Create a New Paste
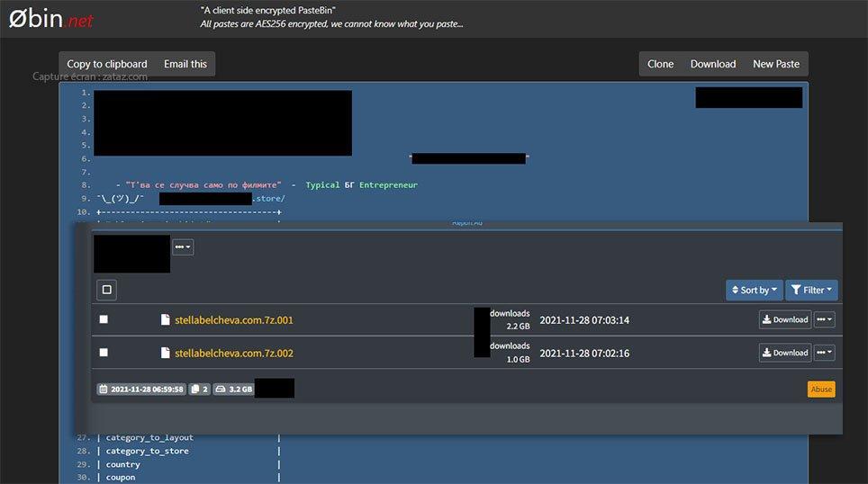 click(775, 64)
